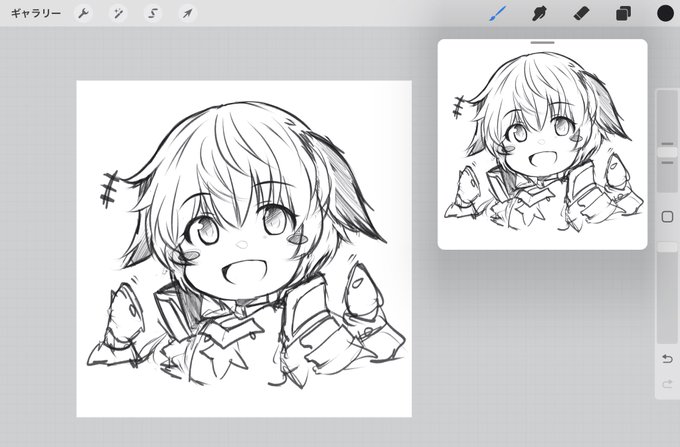The width and height of the screenshot is (680, 447).
Task: Open the Layers panel
Action: [623, 14]
